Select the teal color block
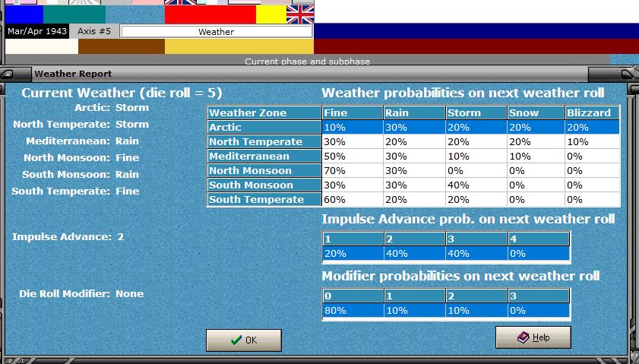The height and width of the screenshot is (364, 639). tap(74, 14)
